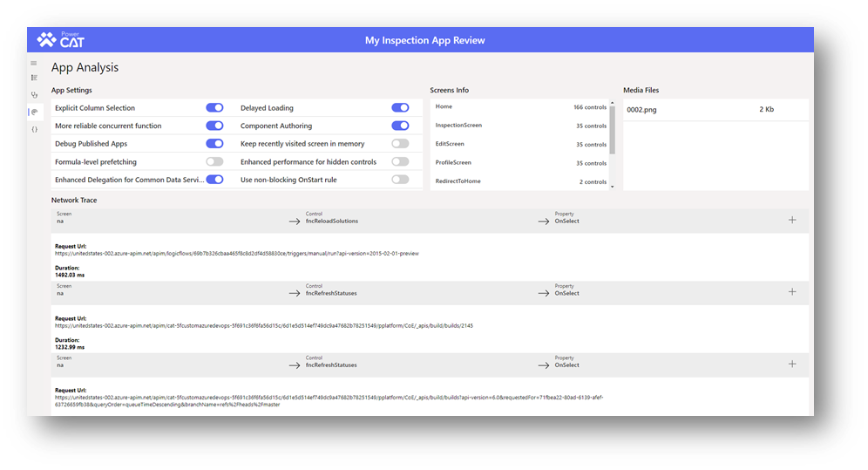Click the curly braces code icon
This screenshot has width=868, height=470.
coord(34,129)
